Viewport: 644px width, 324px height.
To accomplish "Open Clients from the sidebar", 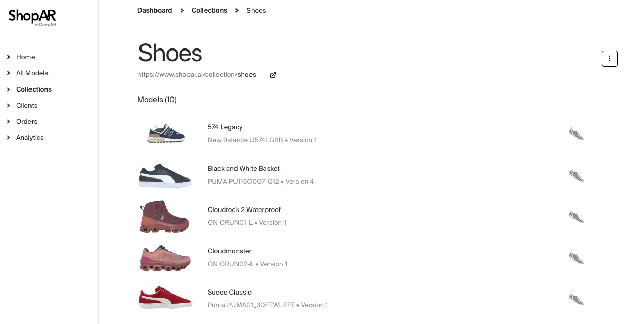I will tap(27, 105).
